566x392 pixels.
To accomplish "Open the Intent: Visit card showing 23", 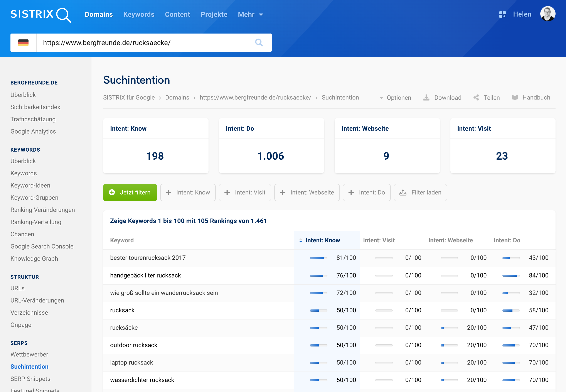I will pos(503,146).
